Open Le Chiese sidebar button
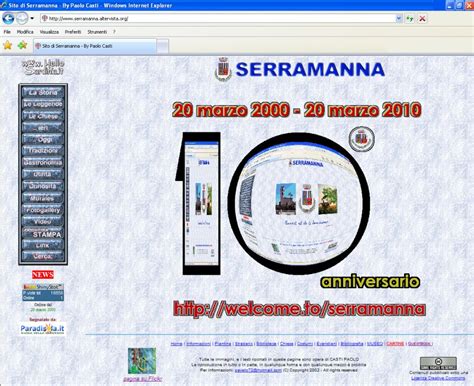Image resolution: width=474 pixels, height=386 pixels. coord(43,116)
